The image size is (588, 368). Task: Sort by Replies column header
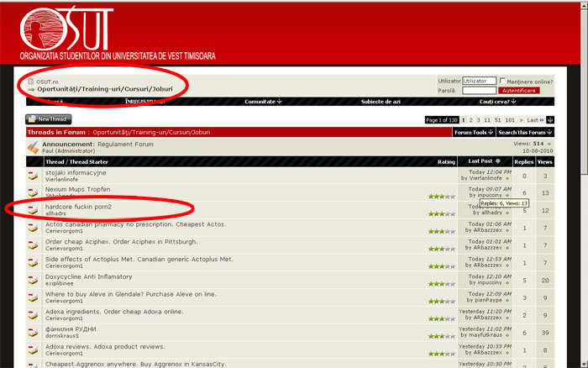coord(524,161)
